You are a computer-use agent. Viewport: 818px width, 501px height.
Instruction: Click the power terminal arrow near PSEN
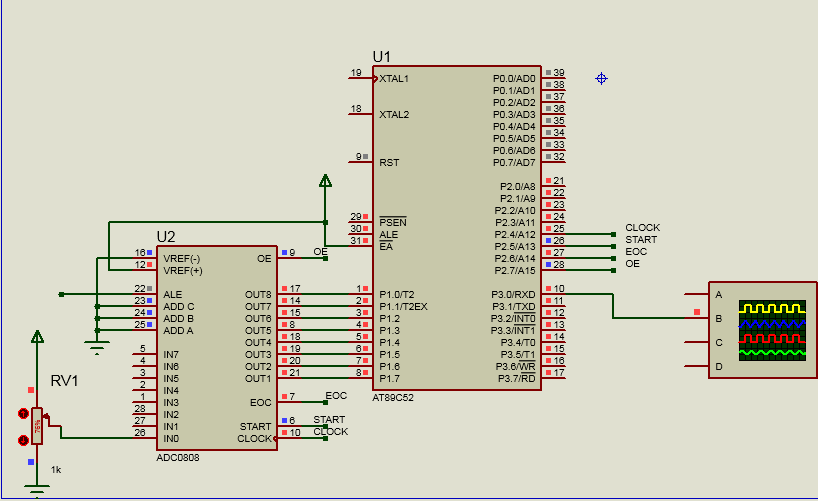(324, 181)
